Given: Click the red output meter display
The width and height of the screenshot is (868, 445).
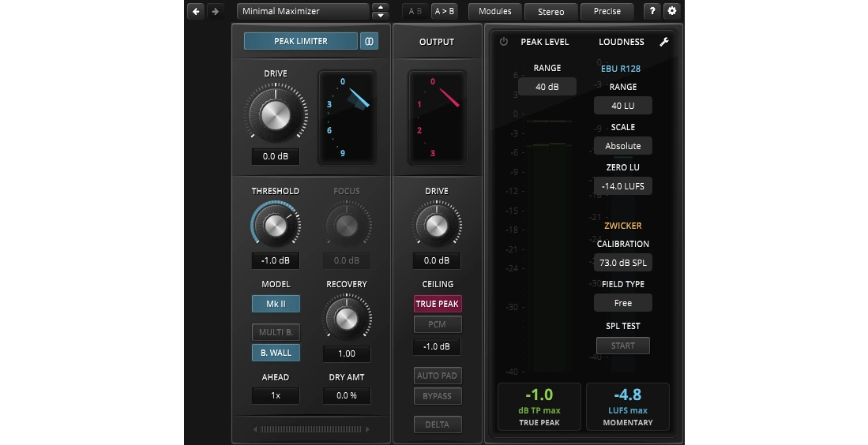Looking at the screenshot, I should click(x=437, y=118).
